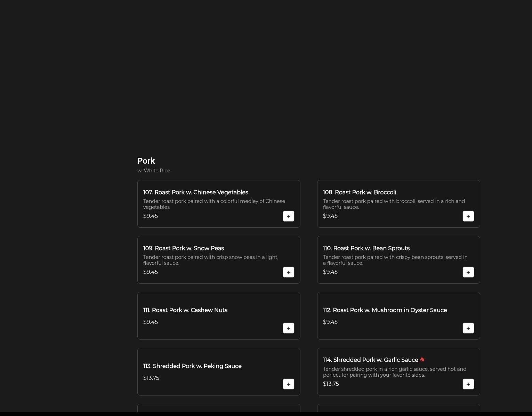Image resolution: width=532 pixels, height=416 pixels.
Task: Click the $9.45 price of Cashew Nuts dish
Action: (151, 322)
